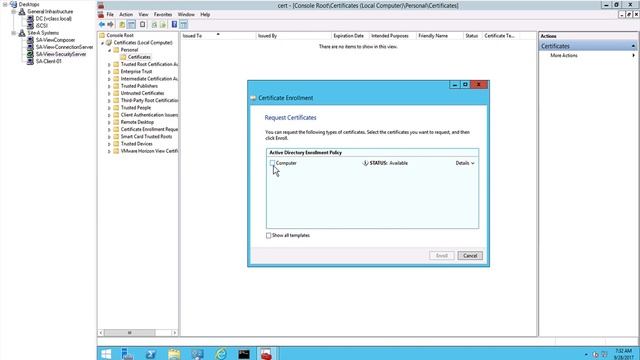The image size is (640, 360).
Task: Open the Help menu
Action: [205, 14]
